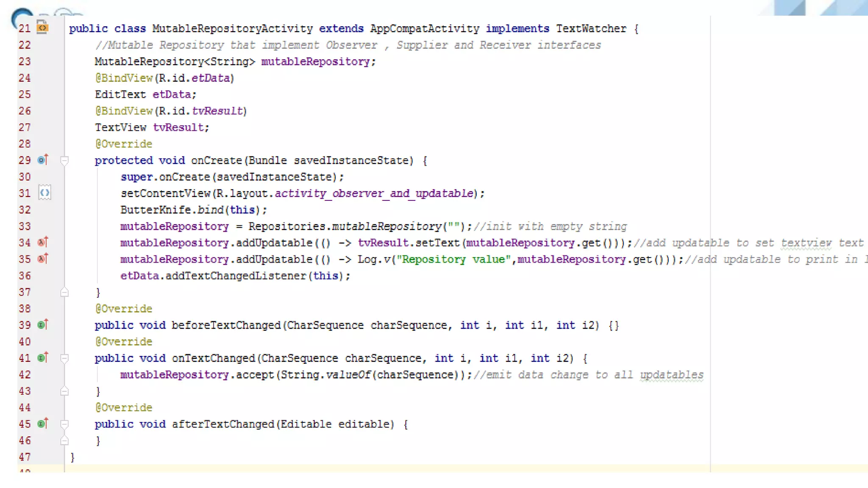Screen dimensions: 868x488
Task: Click TextView tvResult field declaration
Action: click(x=152, y=128)
